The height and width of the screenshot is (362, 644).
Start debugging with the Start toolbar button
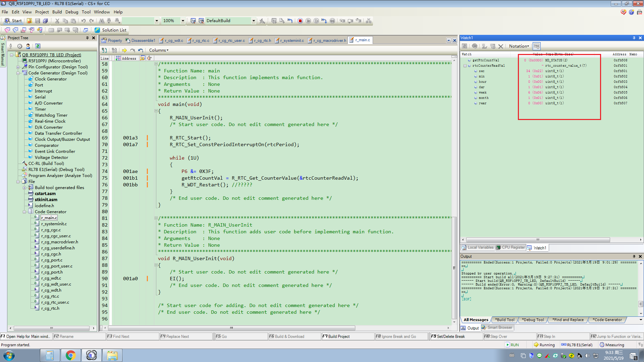(x=13, y=20)
